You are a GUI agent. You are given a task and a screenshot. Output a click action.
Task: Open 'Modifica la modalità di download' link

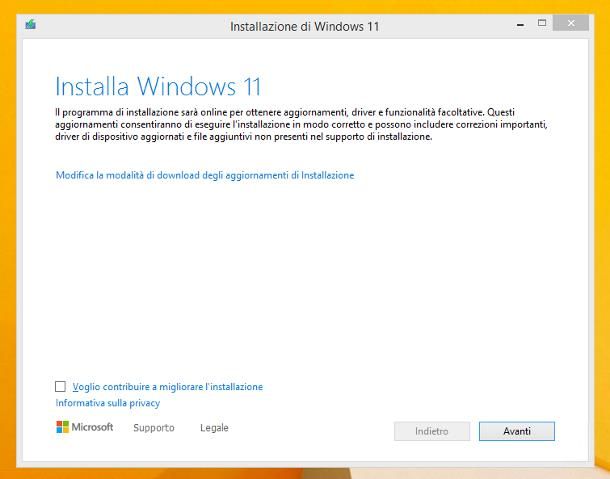pyautogui.click(x=205, y=175)
